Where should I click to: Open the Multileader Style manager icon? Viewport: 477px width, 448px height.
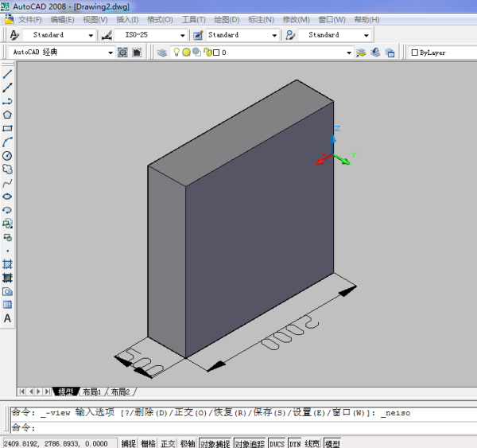click(290, 35)
